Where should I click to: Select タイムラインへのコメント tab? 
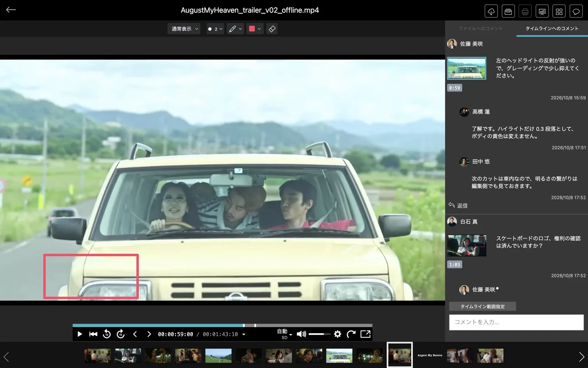click(x=552, y=28)
